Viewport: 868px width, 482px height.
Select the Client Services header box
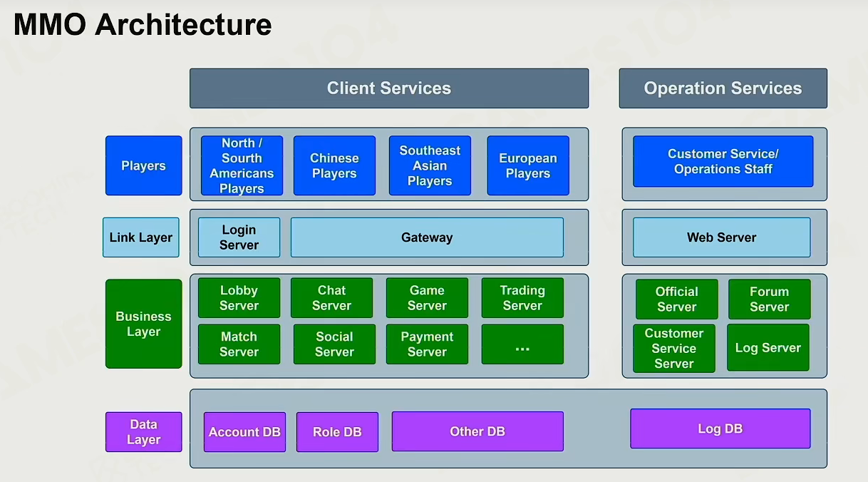[389, 88]
